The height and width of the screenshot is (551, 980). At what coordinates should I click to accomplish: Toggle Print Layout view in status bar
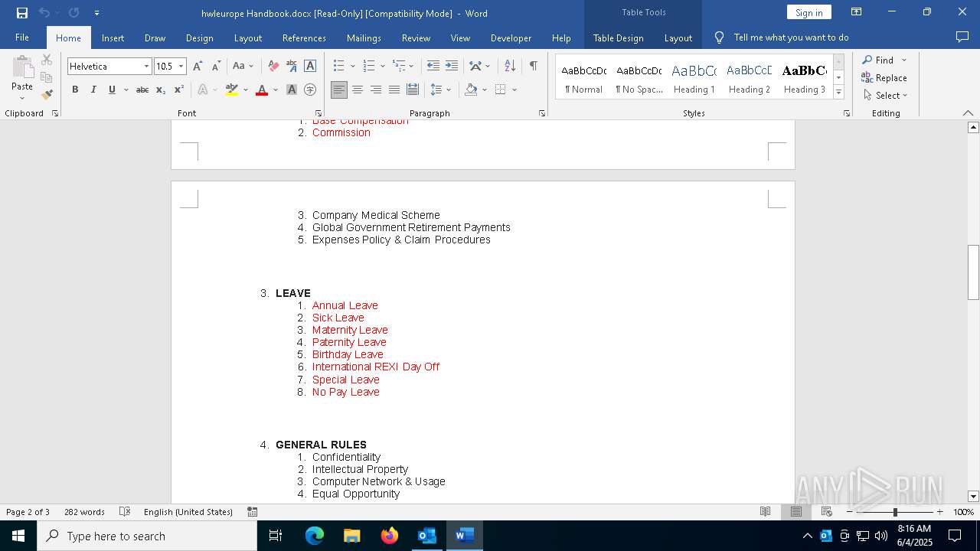pyautogui.click(x=796, y=512)
